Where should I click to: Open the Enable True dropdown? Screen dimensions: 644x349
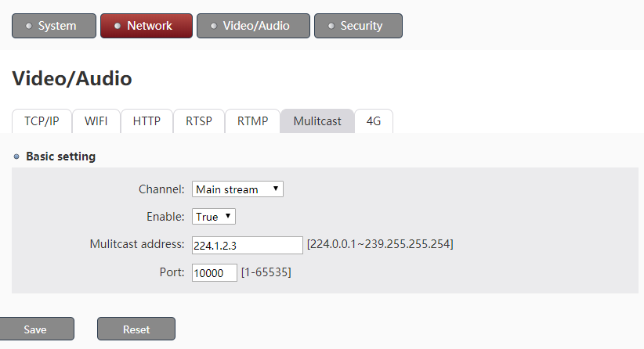[214, 217]
